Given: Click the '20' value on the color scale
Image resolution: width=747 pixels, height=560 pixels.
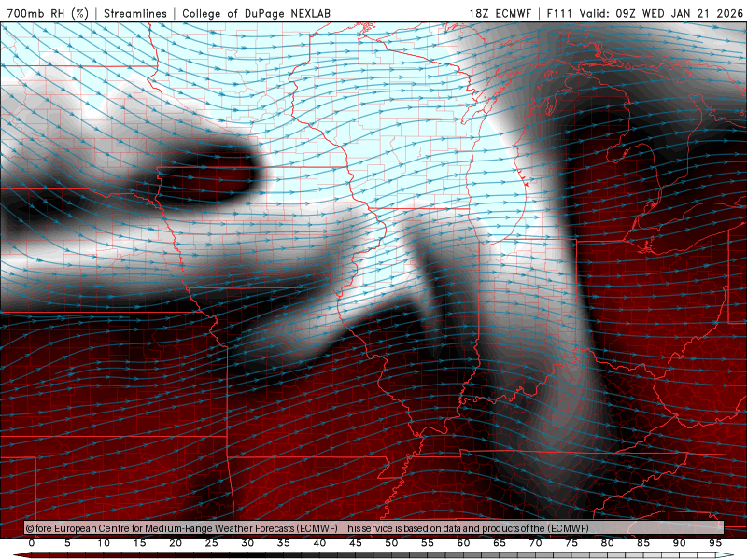Looking at the screenshot, I should click(176, 543).
